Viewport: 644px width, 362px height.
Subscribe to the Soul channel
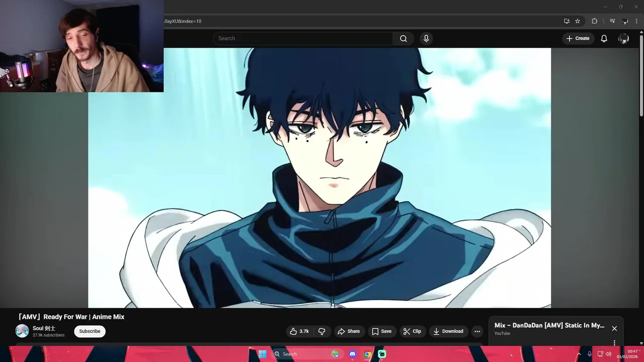(90, 331)
